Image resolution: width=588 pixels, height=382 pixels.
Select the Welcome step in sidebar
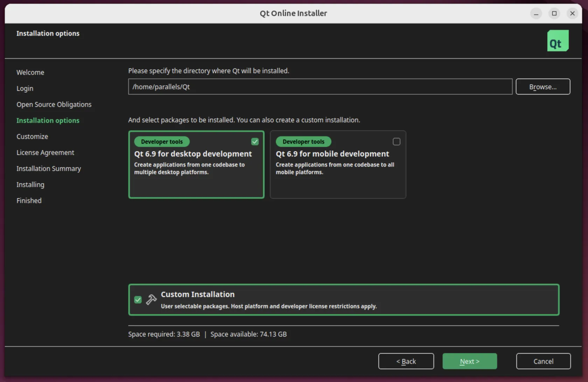click(30, 72)
